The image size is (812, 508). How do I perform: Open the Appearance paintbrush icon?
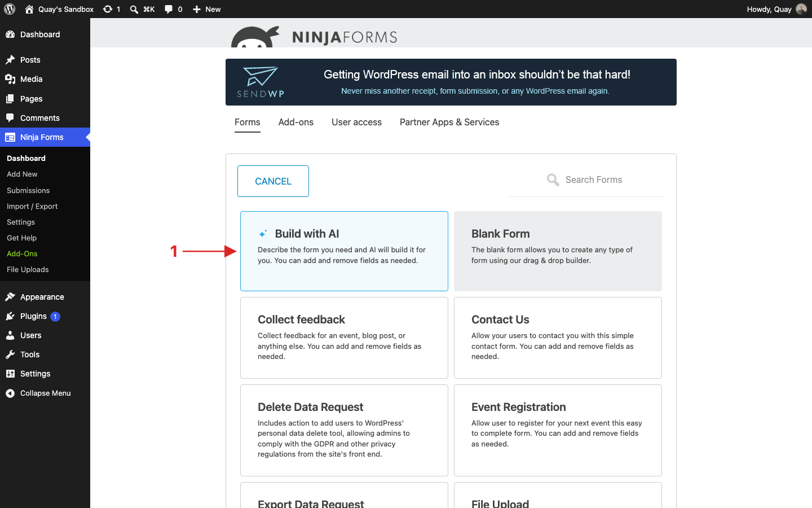click(x=10, y=297)
